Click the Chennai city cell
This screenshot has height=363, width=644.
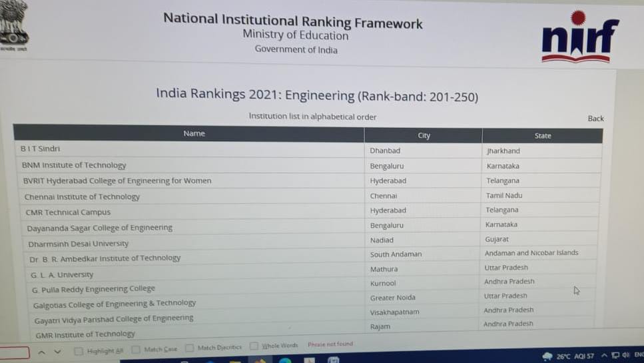[x=383, y=196]
